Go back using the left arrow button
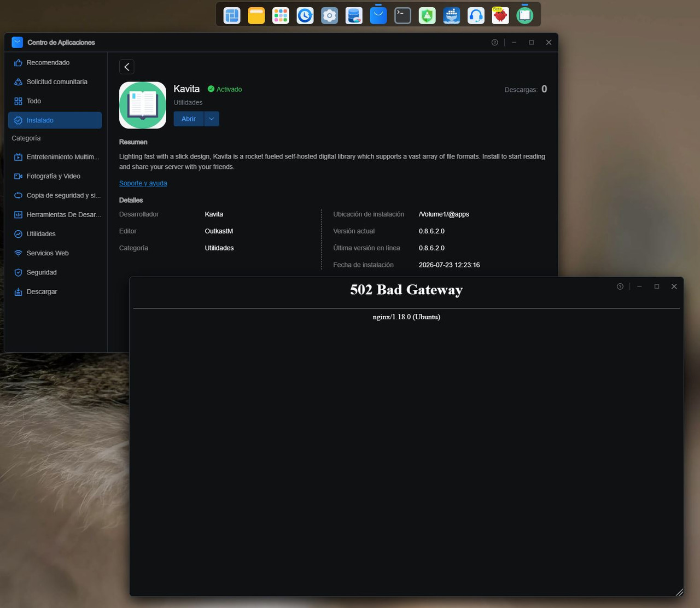This screenshot has height=608, width=700. pyautogui.click(x=127, y=67)
